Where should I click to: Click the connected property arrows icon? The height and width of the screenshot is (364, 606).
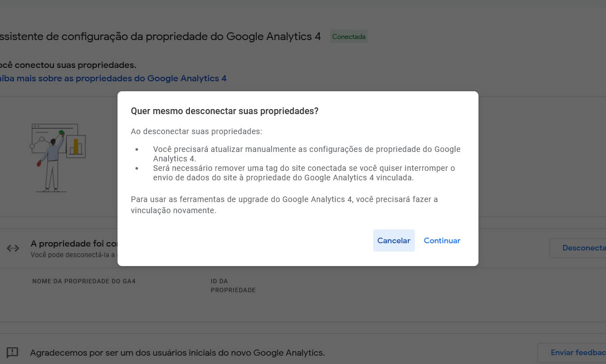point(13,248)
